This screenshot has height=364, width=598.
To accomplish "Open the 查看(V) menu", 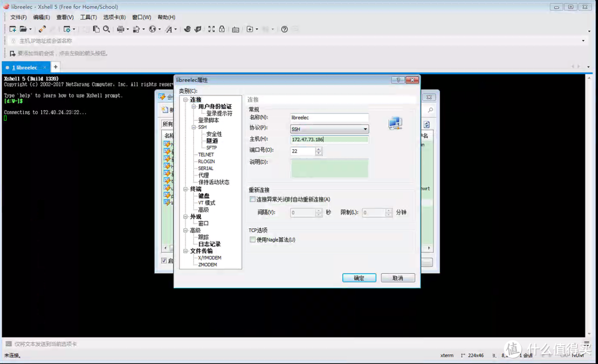I will pyautogui.click(x=65, y=17).
